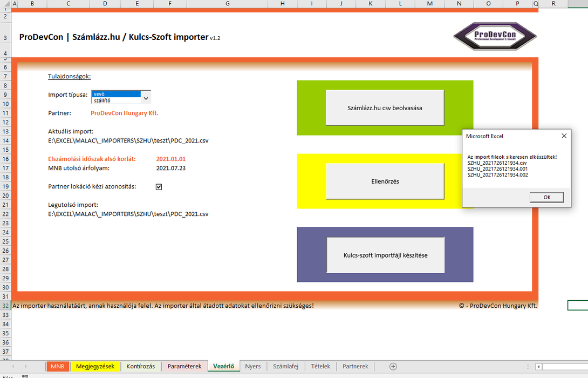Add a new sheet with plus icon
Viewport: 588px width, 378px height.
pos(393,366)
